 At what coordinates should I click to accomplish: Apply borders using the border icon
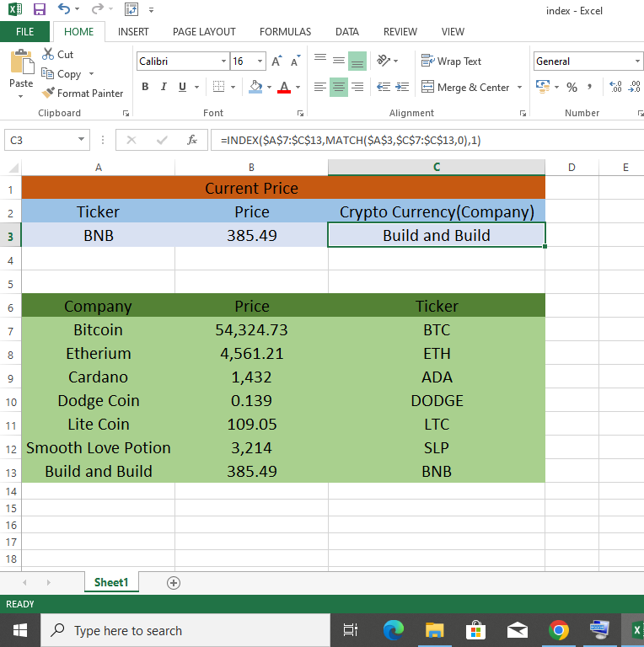[218, 87]
